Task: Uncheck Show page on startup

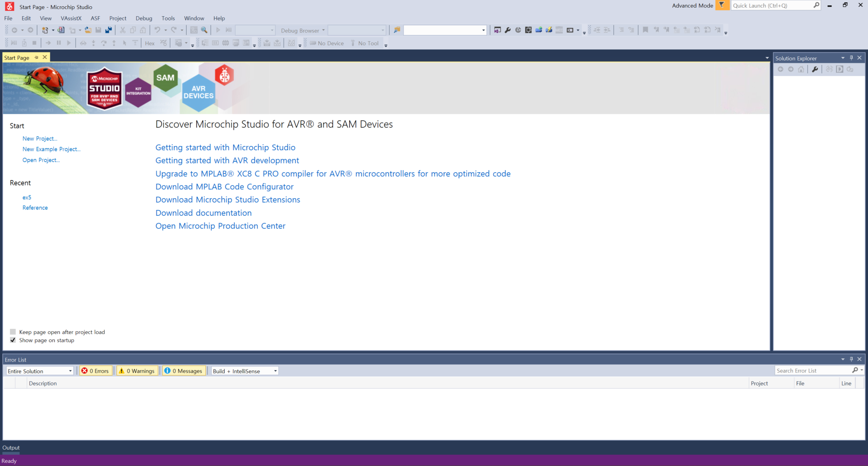Action: click(x=13, y=340)
